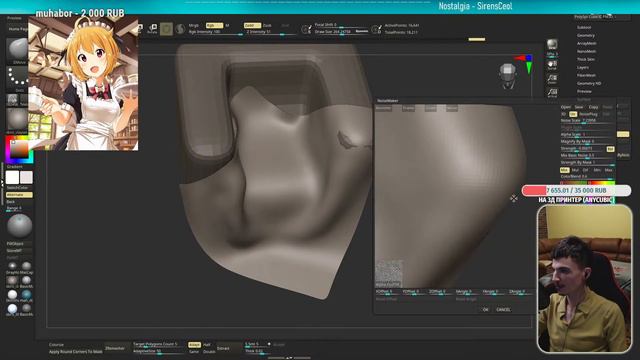Select the Mul blend mode button

coord(575,170)
